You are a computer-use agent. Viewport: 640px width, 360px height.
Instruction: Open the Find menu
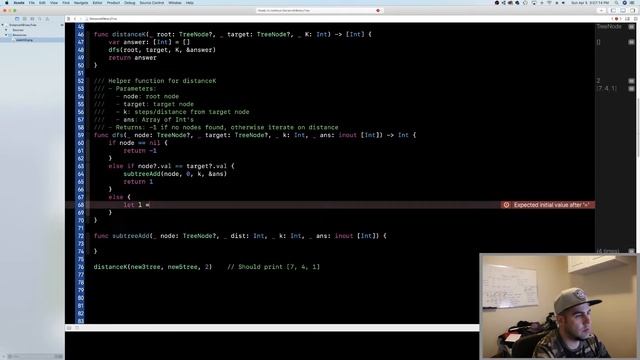click(x=66, y=3)
